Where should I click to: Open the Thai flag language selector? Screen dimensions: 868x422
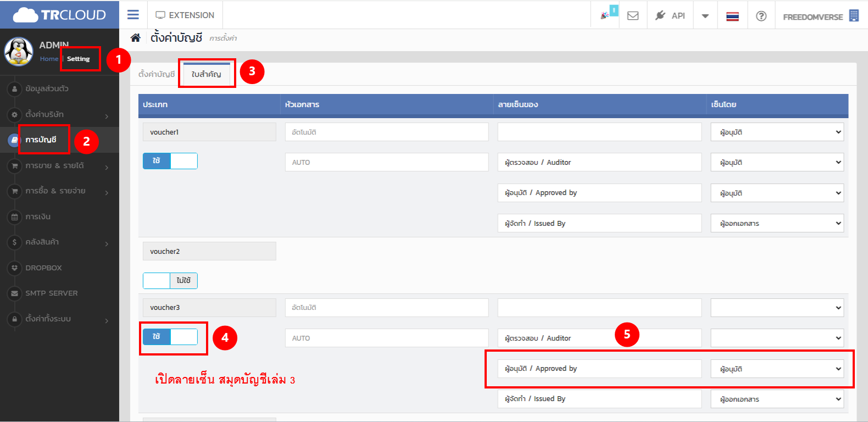pos(732,16)
